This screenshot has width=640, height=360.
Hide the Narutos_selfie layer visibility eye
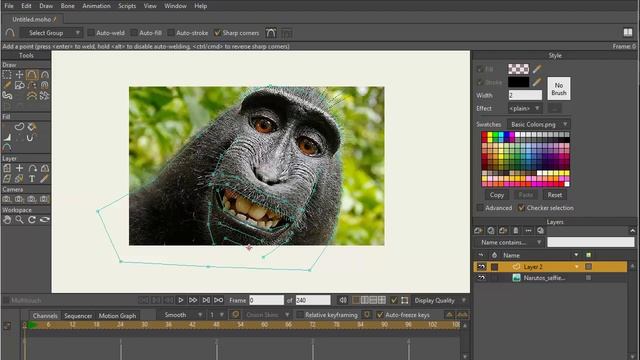482,278
